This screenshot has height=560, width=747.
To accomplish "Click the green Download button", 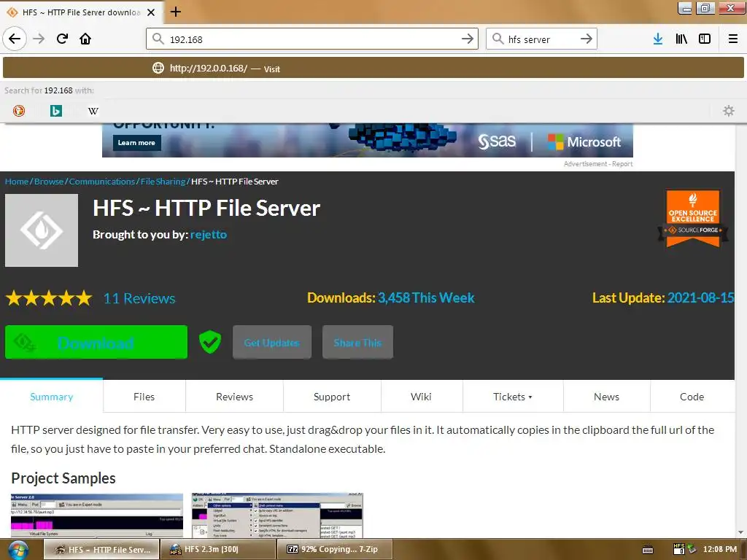I will 96,342.
